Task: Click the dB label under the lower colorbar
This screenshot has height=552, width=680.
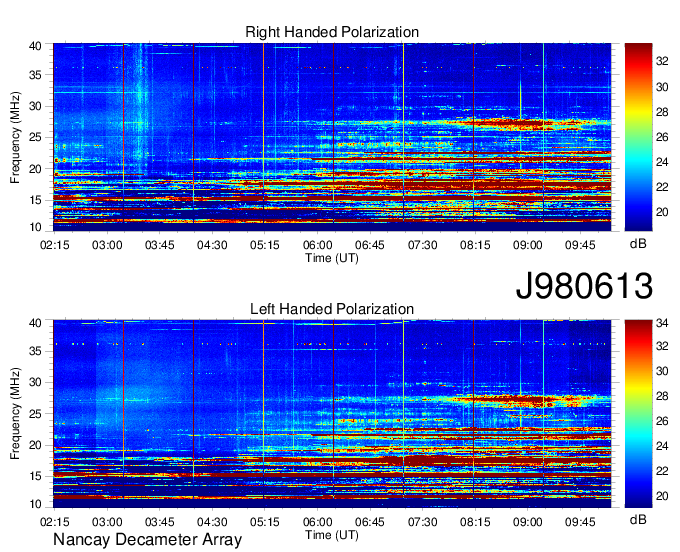Action: click(638, 519)
